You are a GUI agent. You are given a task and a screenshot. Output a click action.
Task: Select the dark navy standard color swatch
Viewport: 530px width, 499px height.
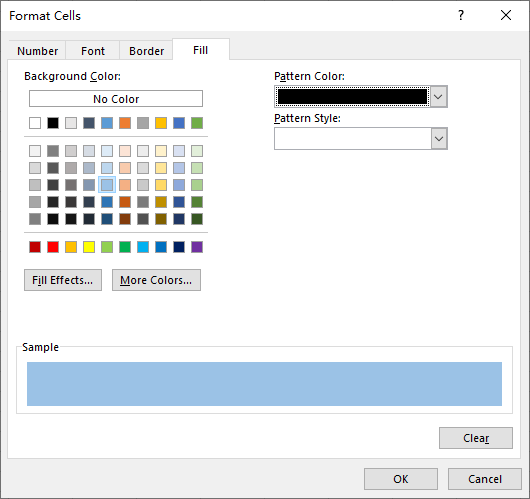179,247
